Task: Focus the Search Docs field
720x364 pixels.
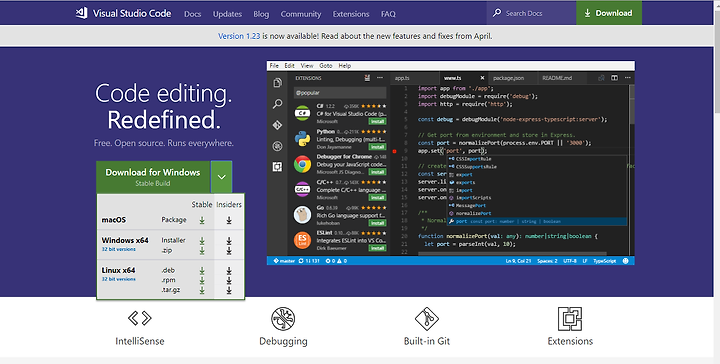Action: click(531, 13)
